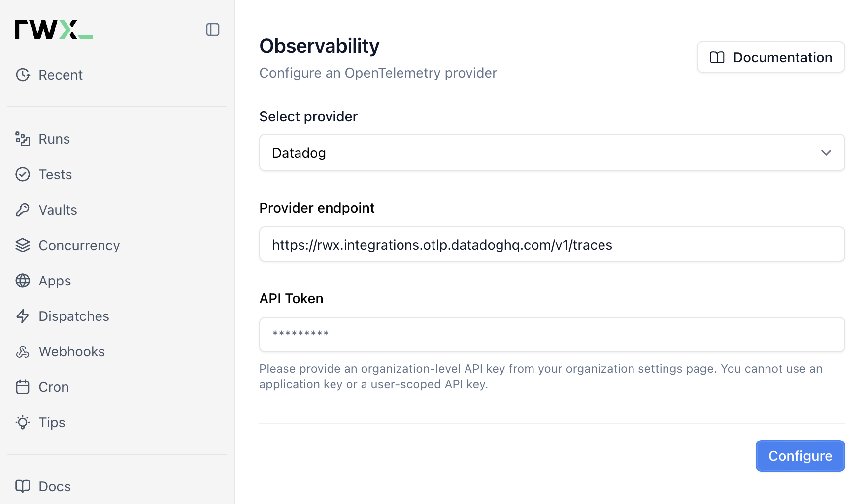Click the Configure button

point(800,456)
